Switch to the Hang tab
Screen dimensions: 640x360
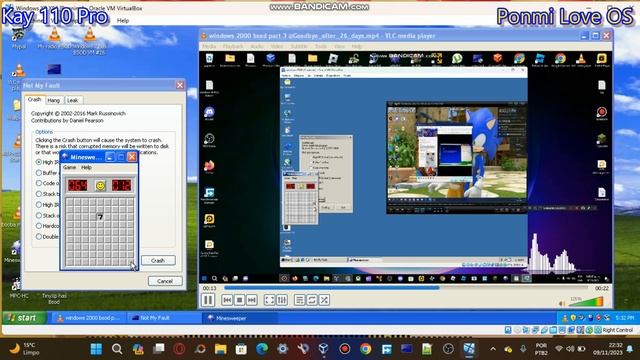(x=53, y=100)
